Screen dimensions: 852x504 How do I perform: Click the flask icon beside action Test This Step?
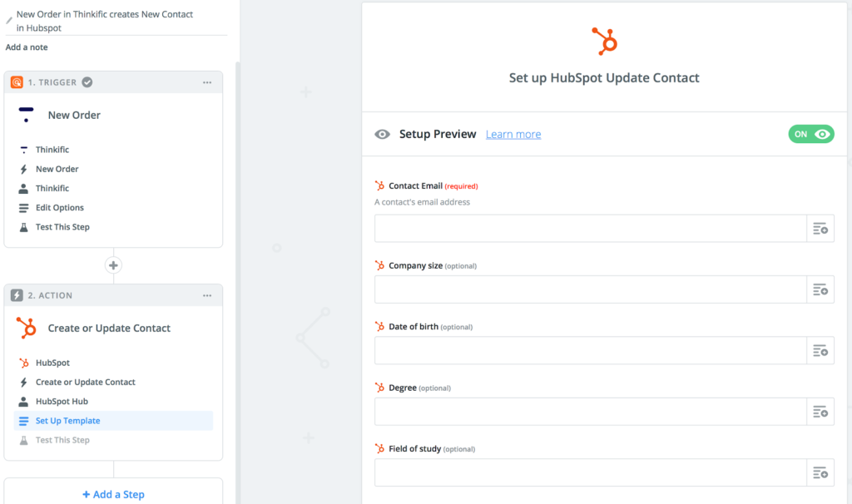click(23, 441)
